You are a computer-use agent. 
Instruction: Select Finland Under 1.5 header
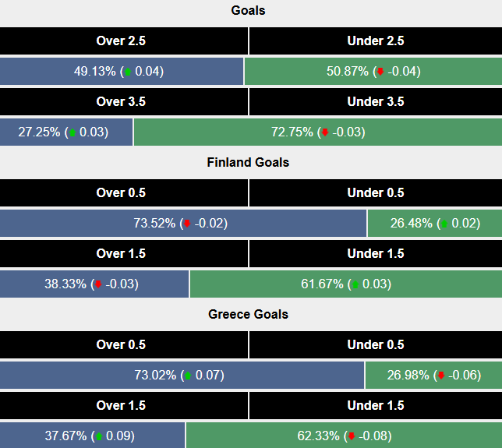click(376, 254)
